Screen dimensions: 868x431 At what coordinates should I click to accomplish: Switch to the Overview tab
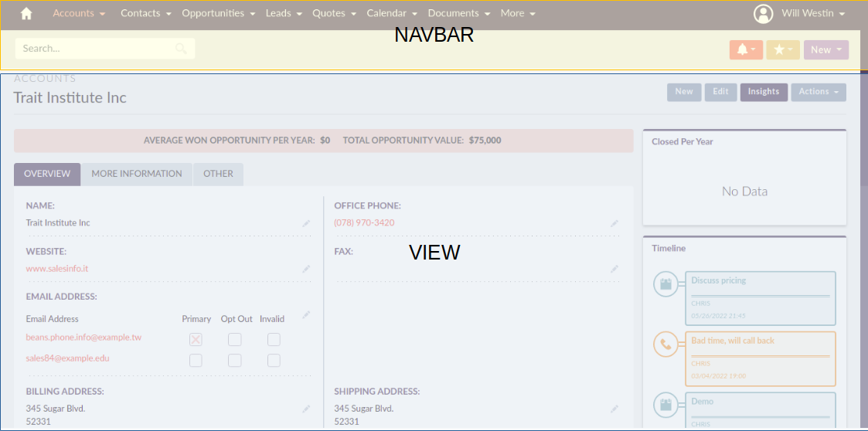point(47,174)
